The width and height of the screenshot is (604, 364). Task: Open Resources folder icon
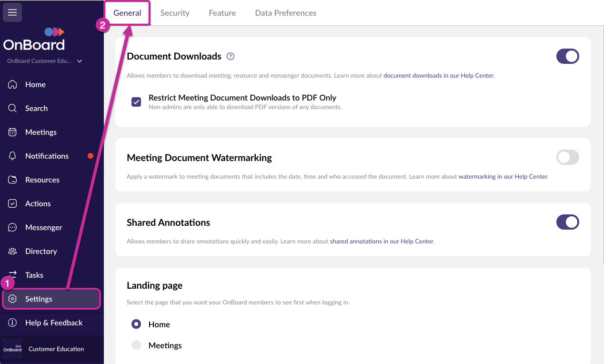click(13, 180)
